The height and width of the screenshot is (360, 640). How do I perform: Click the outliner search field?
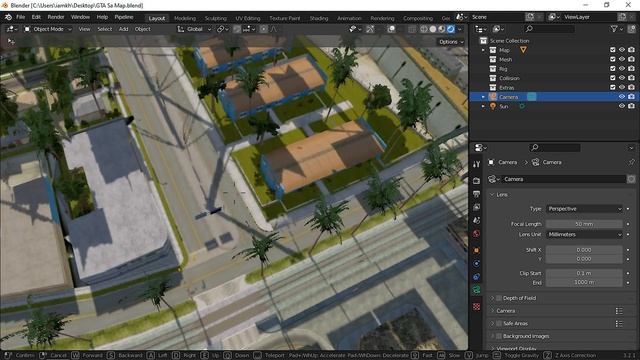coord(549,29)
